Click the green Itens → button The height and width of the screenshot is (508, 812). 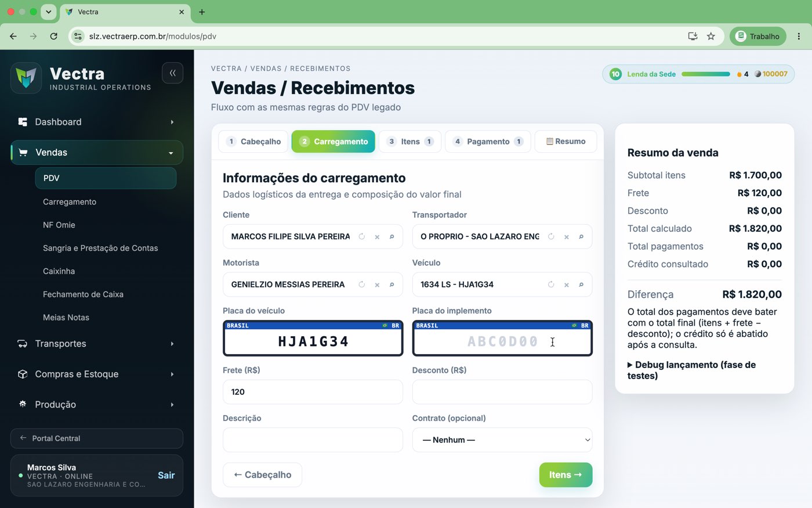pos(565,475)
